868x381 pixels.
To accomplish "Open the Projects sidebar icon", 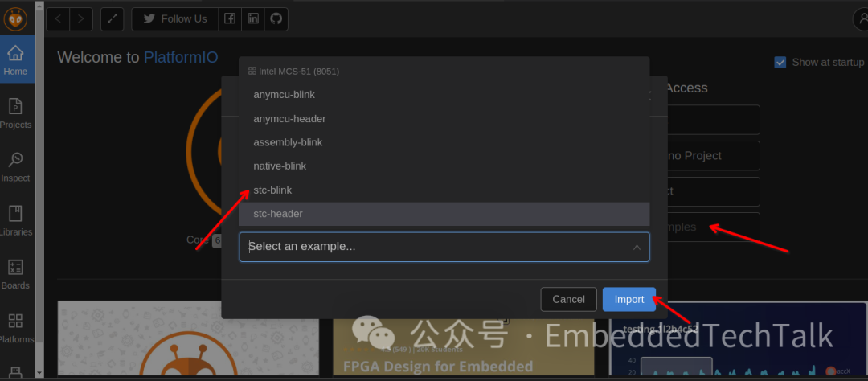I will pyautogui.click(x=15, y=113).
